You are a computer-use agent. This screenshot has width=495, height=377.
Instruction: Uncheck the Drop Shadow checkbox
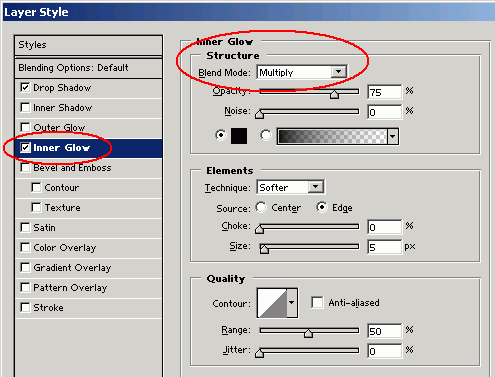click(25, 88)
